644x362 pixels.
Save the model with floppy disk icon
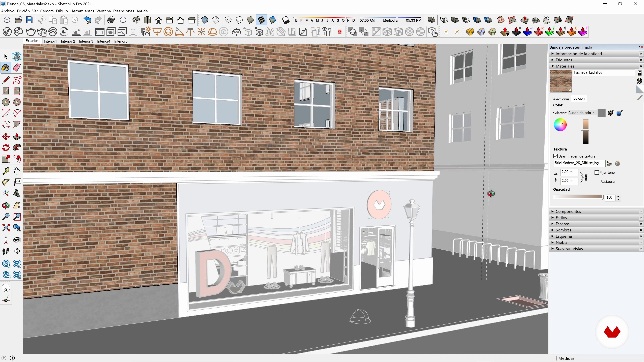[x=29, y=20]
